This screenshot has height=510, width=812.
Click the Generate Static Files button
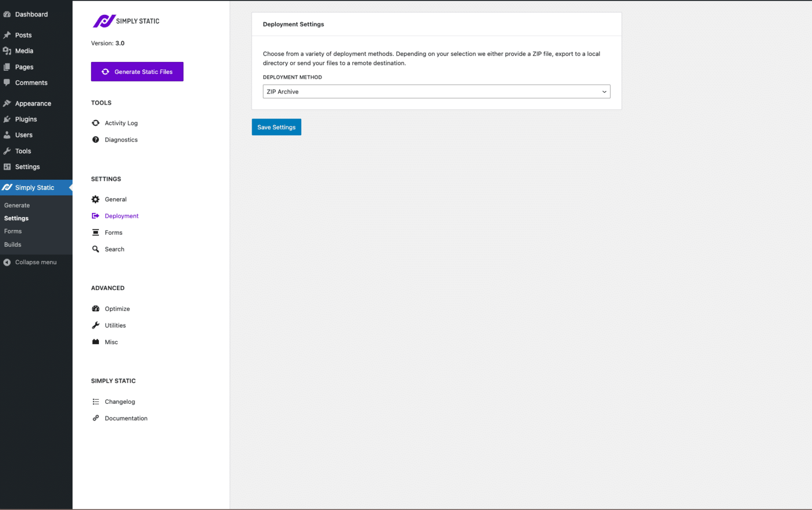pyautogui.click(x=137, y=71)
